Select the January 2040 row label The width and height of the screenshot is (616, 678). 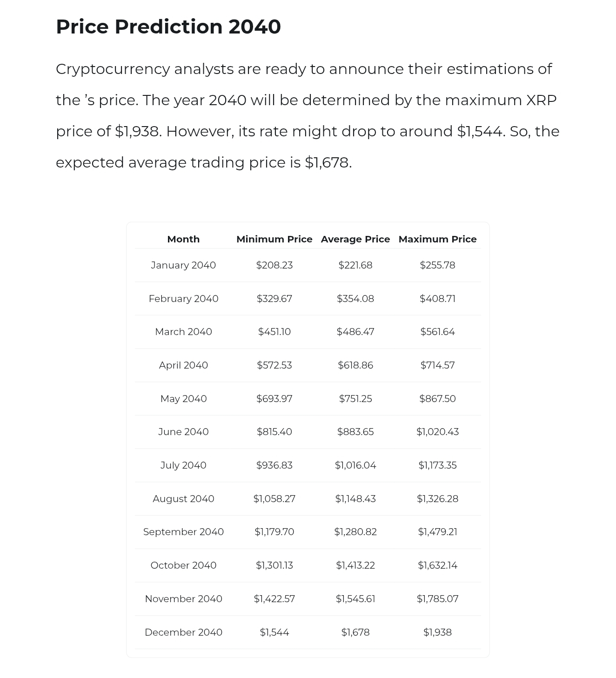click(x=183, y=265)
